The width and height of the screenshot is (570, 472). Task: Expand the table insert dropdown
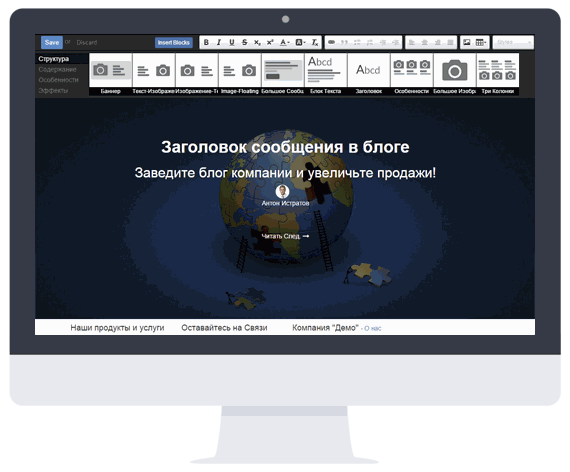click(481, 43)
